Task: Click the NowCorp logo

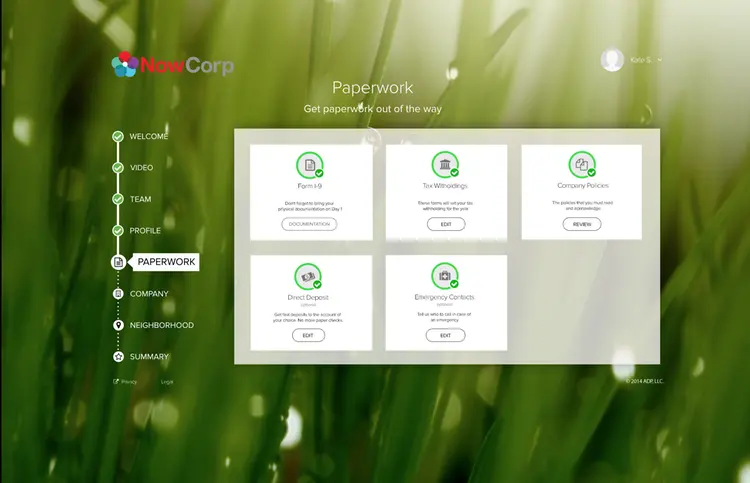Action: (x=173, y=65)
